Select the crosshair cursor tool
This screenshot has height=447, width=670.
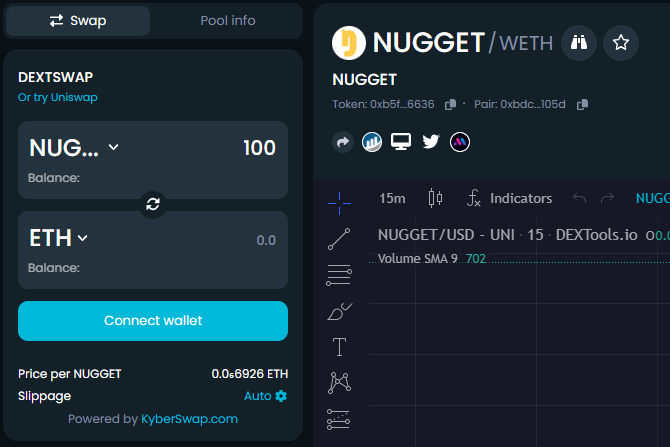pos(339,203)
